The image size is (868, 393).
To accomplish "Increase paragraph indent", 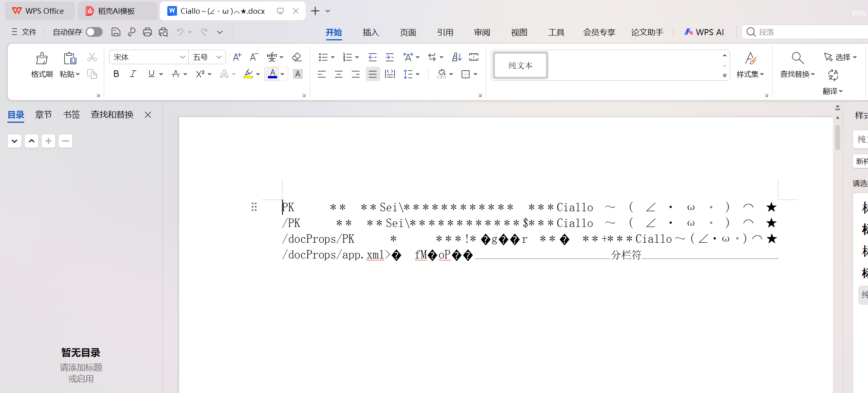I will (390, 57).
